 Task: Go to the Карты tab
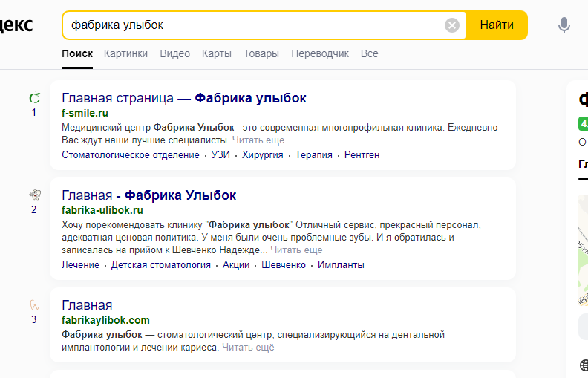point(217,53)
